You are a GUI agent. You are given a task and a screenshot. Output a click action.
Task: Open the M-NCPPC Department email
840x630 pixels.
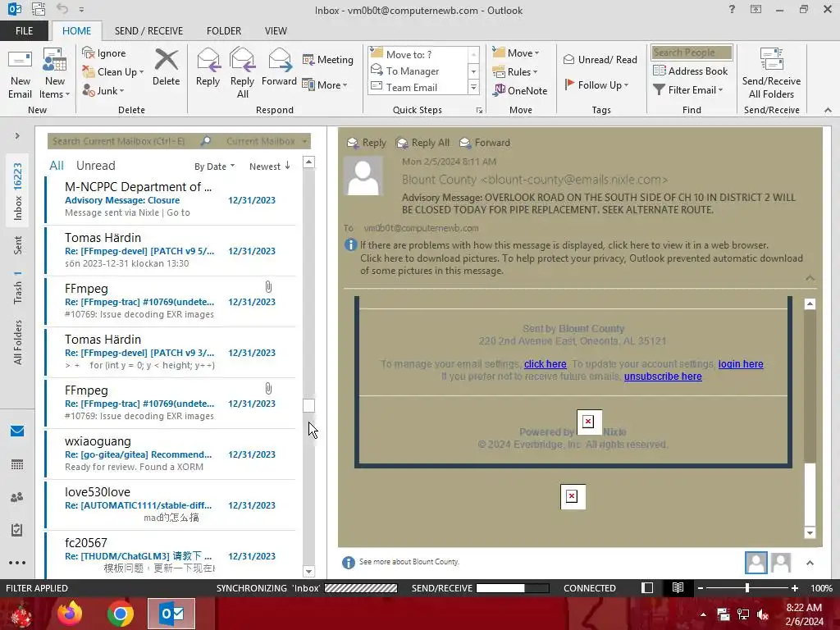[171, 199]
